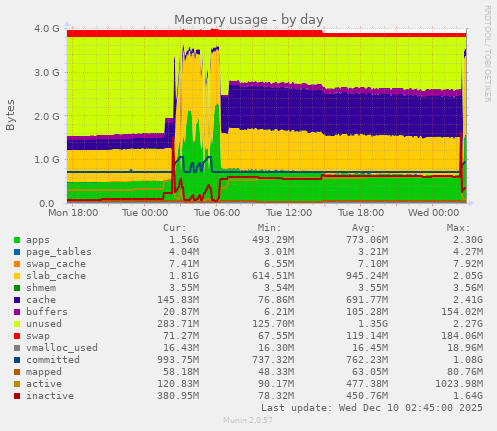Click the unused lime legend swatch
Screen dimensions: 497x431
click(17, 324)
